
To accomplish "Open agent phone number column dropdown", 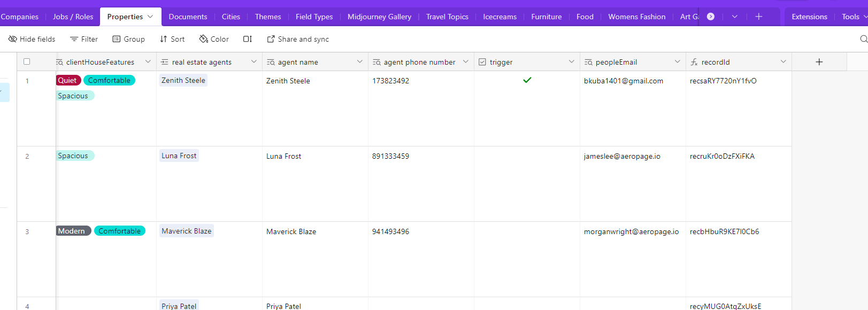I will tap(466, 62).
